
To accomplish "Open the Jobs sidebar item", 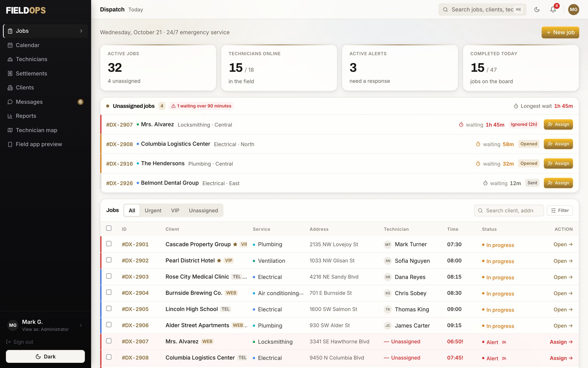I will point(45,31).
